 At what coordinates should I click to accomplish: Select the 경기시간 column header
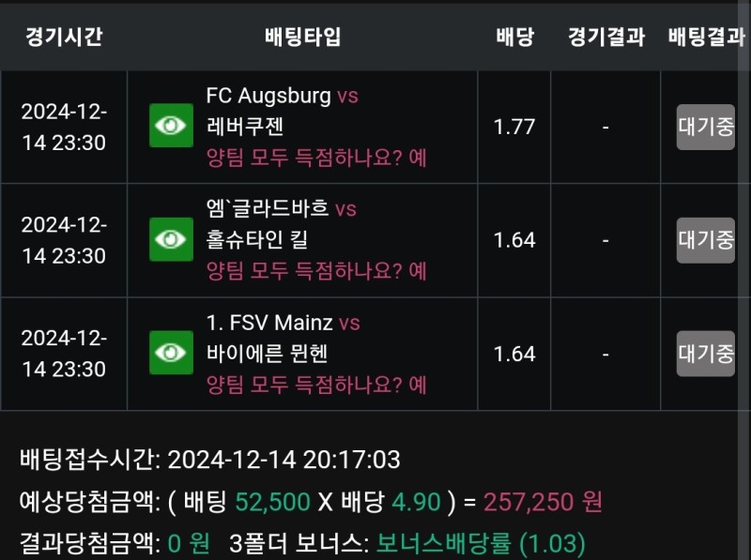64,38
